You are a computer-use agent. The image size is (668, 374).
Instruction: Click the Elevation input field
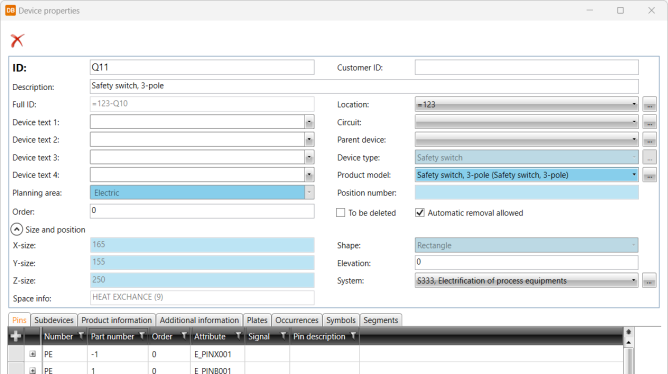[x=527, y=262]
